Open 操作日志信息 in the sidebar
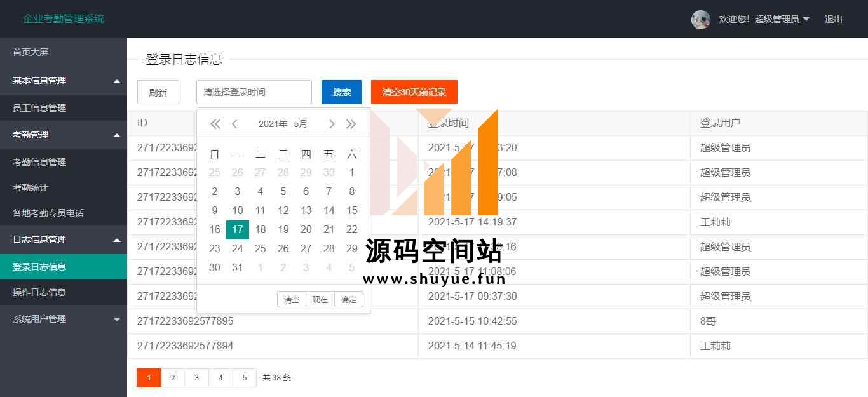Screen dimensions: 868x397 click(x=39, y=292)
